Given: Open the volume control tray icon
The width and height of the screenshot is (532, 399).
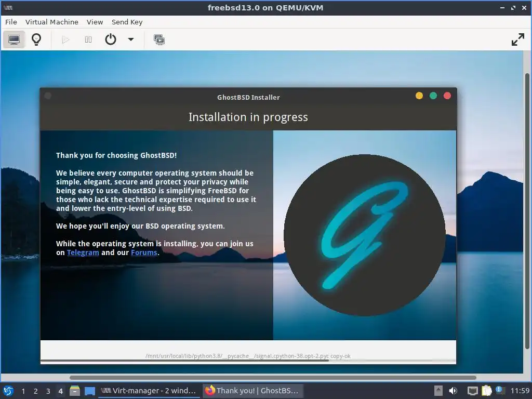Looking at the screenshot, I should click(453, 391).
